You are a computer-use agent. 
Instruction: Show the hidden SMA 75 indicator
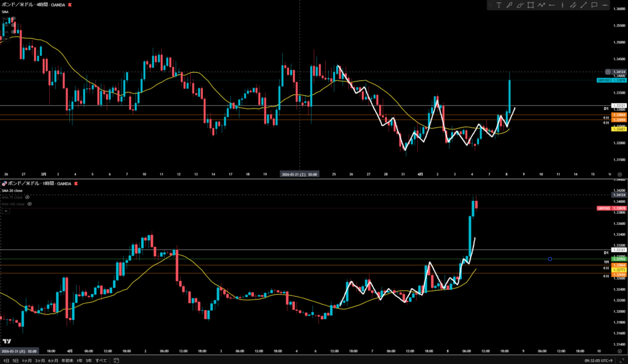[x=27, y=197]
